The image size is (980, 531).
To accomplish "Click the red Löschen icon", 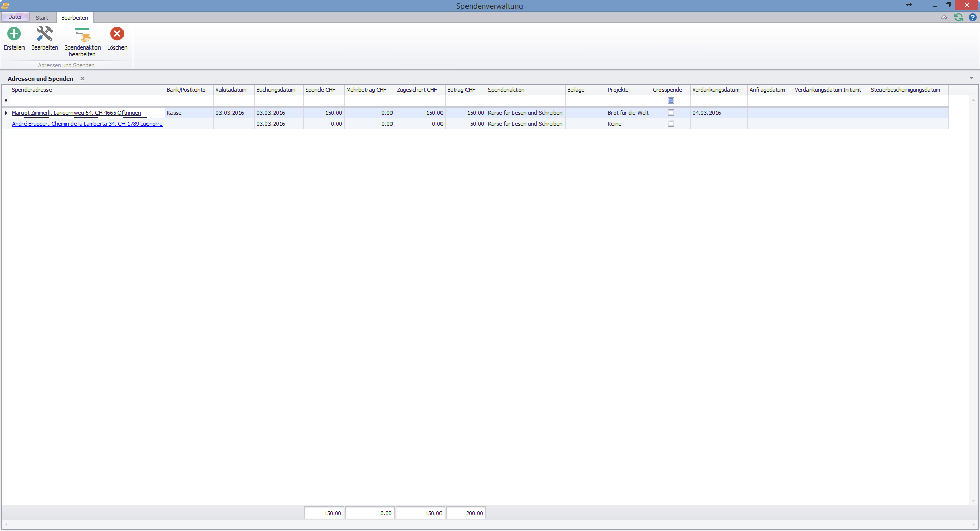I will [x=117, y=34].
